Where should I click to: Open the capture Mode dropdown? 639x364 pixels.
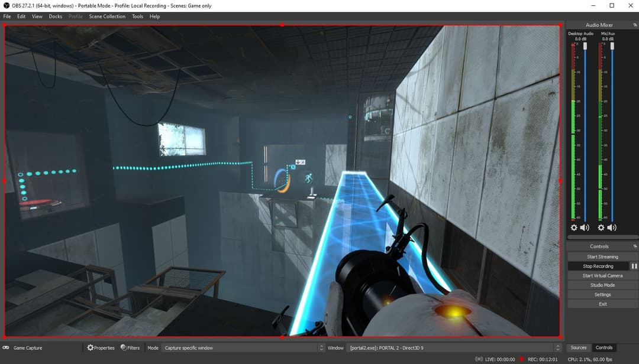pos(243,348)
